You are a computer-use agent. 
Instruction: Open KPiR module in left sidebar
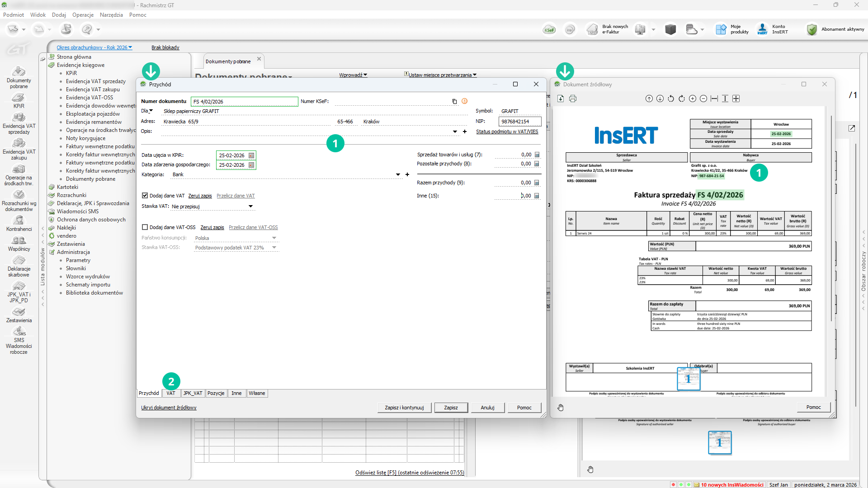click(x=19, y=101)
